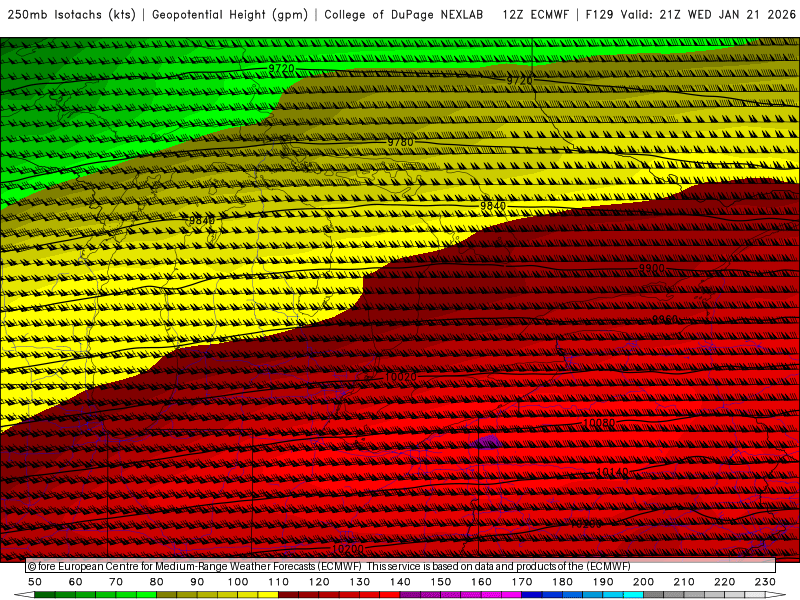
Task: Click the magenta legend swatch under 160
Action: [x=491, y=595]
